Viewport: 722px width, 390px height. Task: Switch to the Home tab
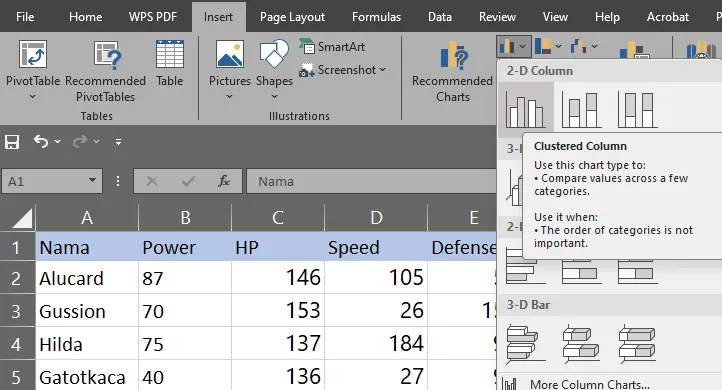pos(85,17)
